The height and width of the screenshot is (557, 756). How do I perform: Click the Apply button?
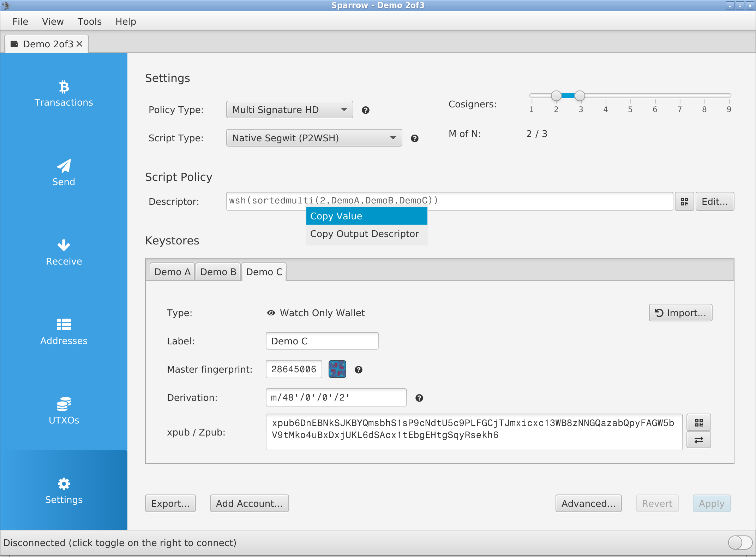tap(712, 503)
